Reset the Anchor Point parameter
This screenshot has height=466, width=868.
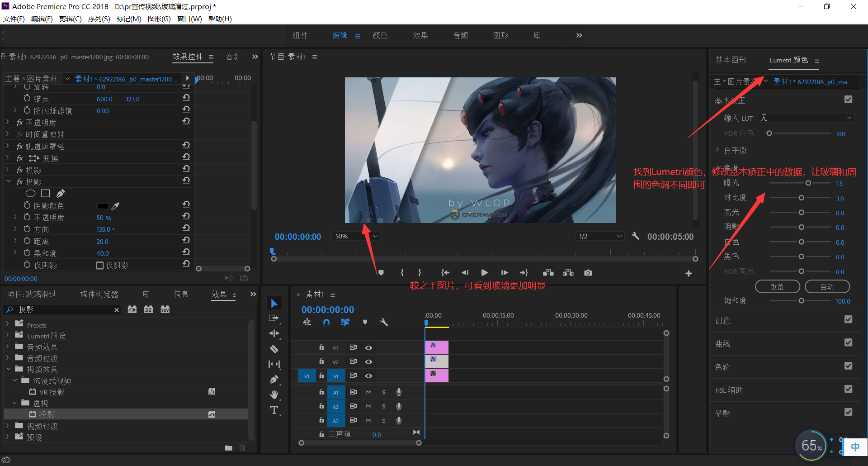tap(186, 98)
